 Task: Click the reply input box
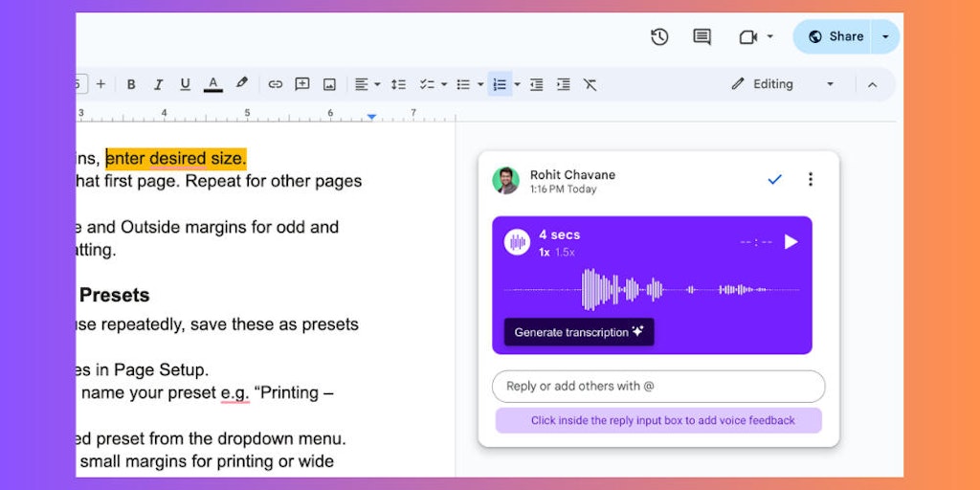coord(658,387)
